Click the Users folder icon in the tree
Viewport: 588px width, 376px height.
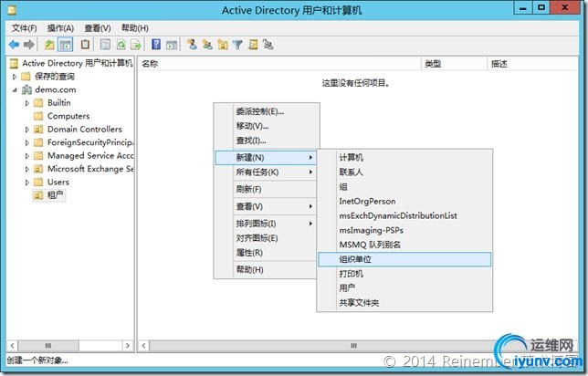(38, 183)
